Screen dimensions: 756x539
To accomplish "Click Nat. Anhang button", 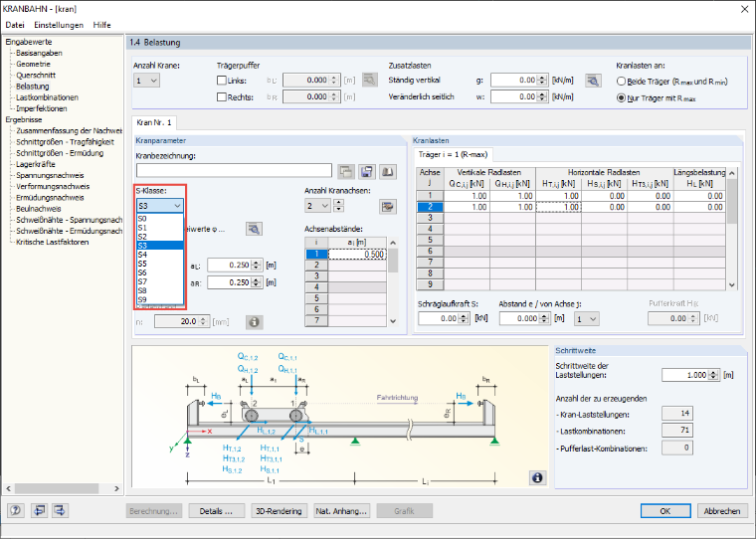I will pyautogui.click(x=342, y=511).
